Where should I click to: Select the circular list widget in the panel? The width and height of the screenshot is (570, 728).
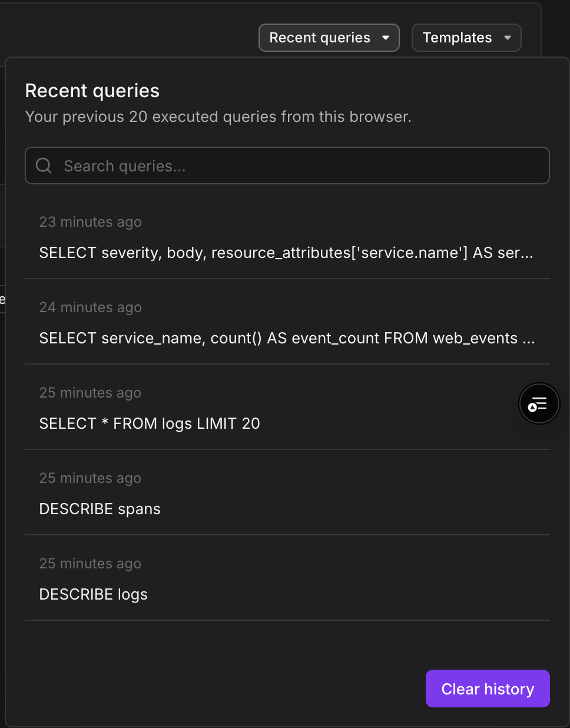click(539, 403)
